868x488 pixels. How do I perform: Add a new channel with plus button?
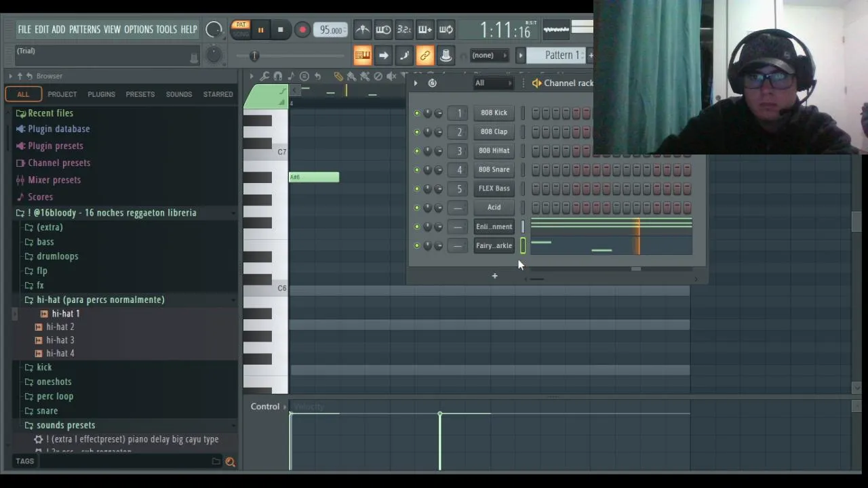494,276
